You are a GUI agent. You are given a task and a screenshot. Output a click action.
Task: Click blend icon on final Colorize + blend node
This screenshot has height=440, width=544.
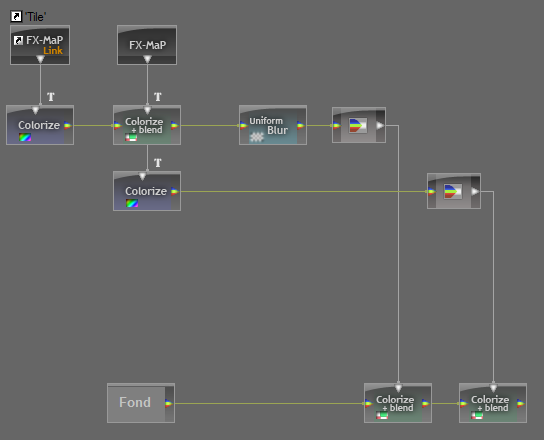[x=477, y=415]
